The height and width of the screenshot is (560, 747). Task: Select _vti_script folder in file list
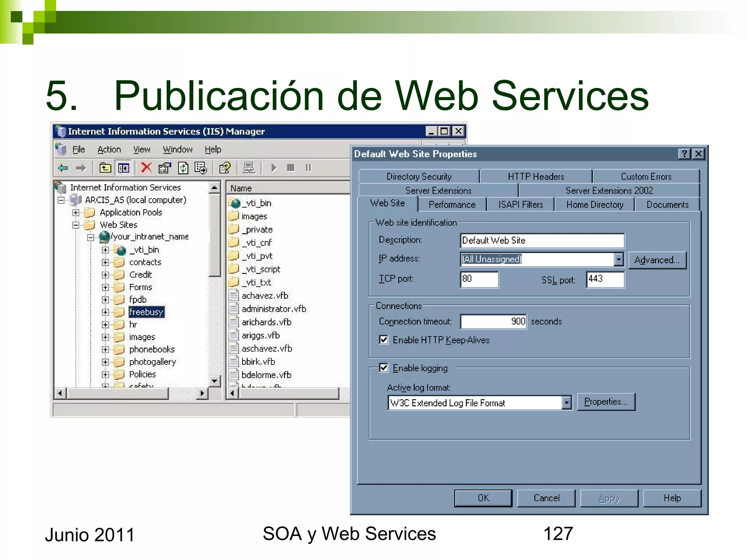click(261, 269)
